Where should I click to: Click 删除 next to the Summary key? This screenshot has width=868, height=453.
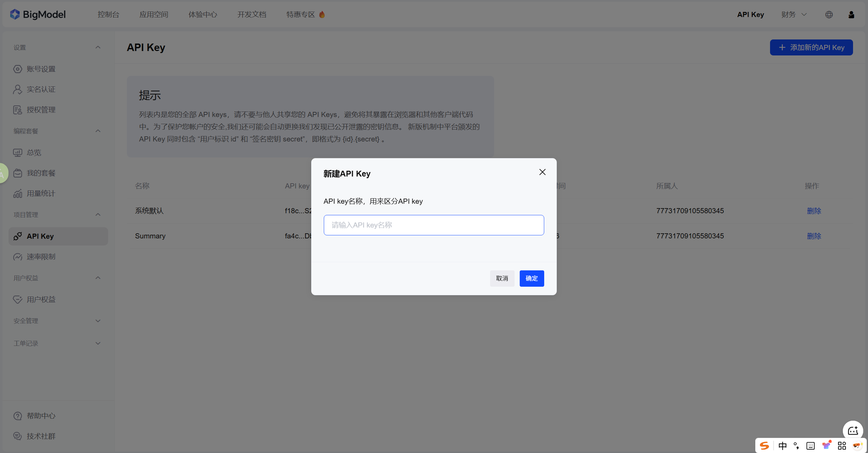pyautogui.click(x=814, y=236)
